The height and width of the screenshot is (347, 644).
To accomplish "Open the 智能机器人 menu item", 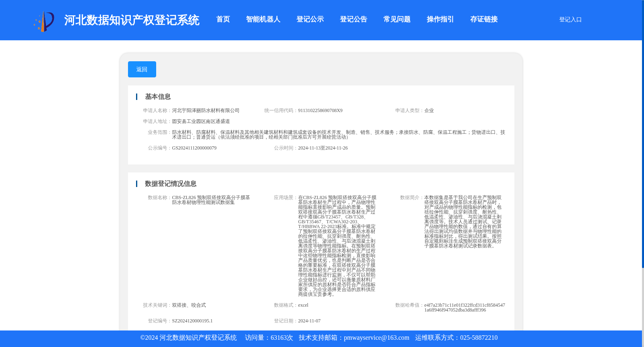I will click(x=263, y=19).
